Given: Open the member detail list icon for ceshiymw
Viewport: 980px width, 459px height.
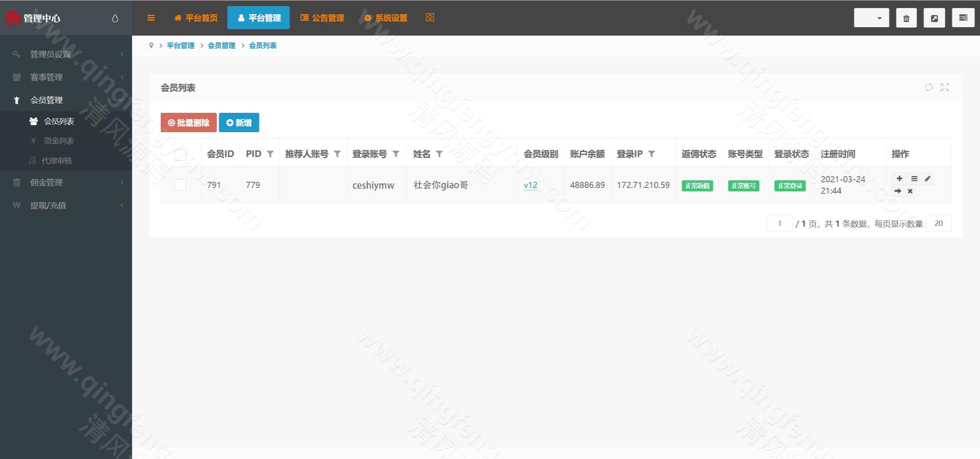Looking at the screenshot, I should [x=914, y=178].
